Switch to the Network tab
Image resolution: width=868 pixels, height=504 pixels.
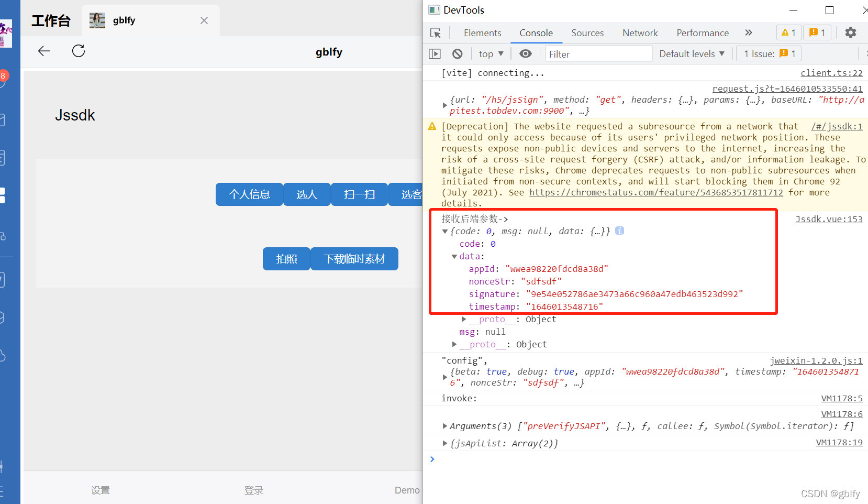click(x=640, y=33)
